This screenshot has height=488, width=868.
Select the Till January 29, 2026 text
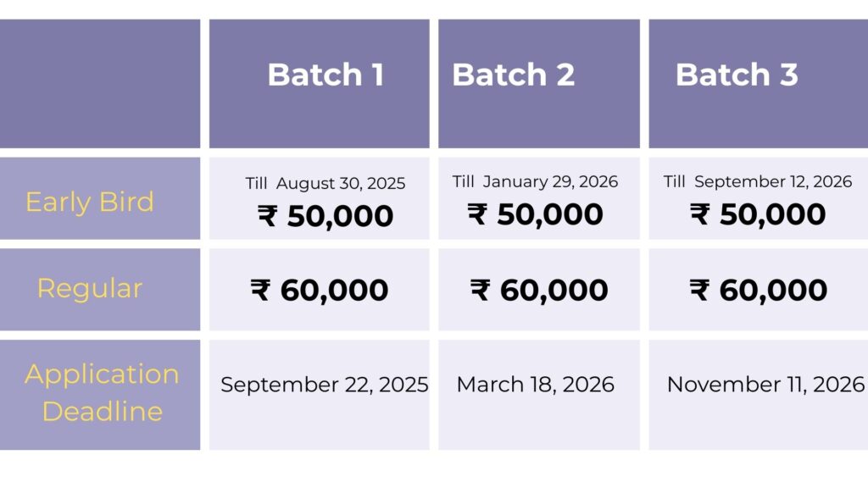click(535, 181)
